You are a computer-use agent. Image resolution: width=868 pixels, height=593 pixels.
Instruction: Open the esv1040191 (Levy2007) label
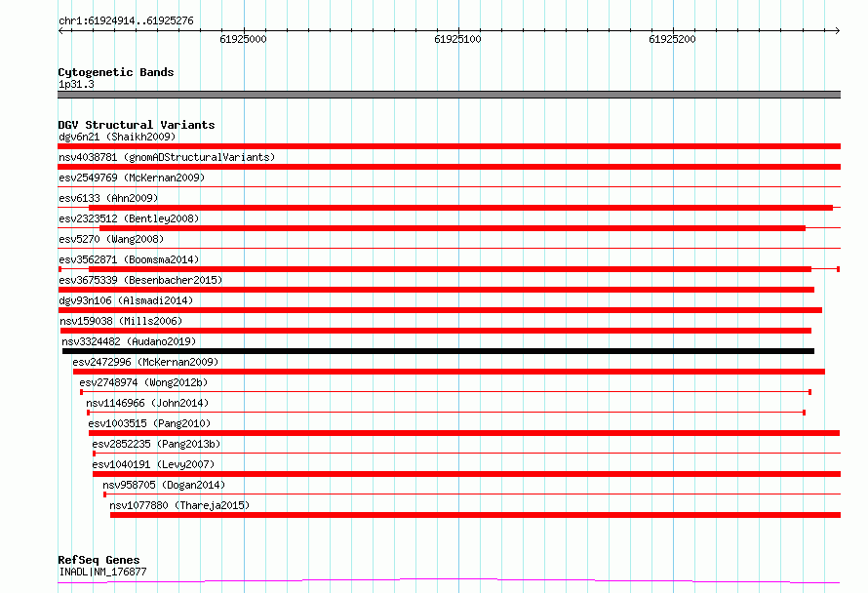pyautogui.click(x=153, y=464)
